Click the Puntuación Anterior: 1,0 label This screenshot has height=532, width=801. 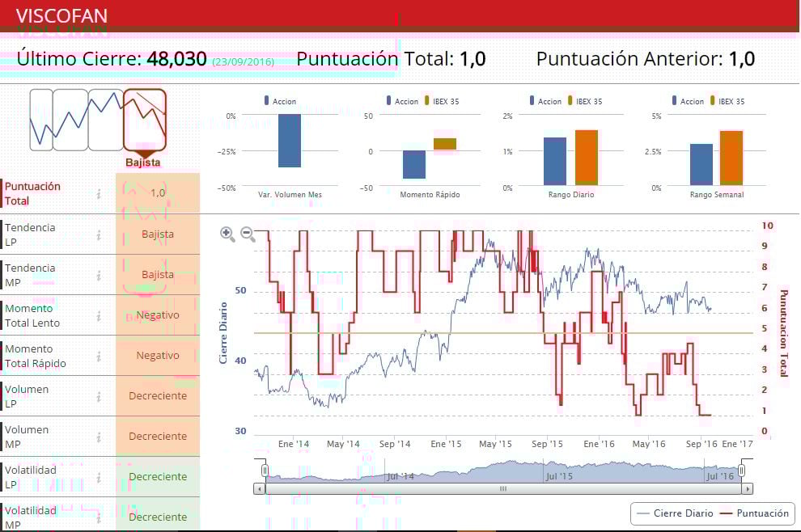[645, 59]
